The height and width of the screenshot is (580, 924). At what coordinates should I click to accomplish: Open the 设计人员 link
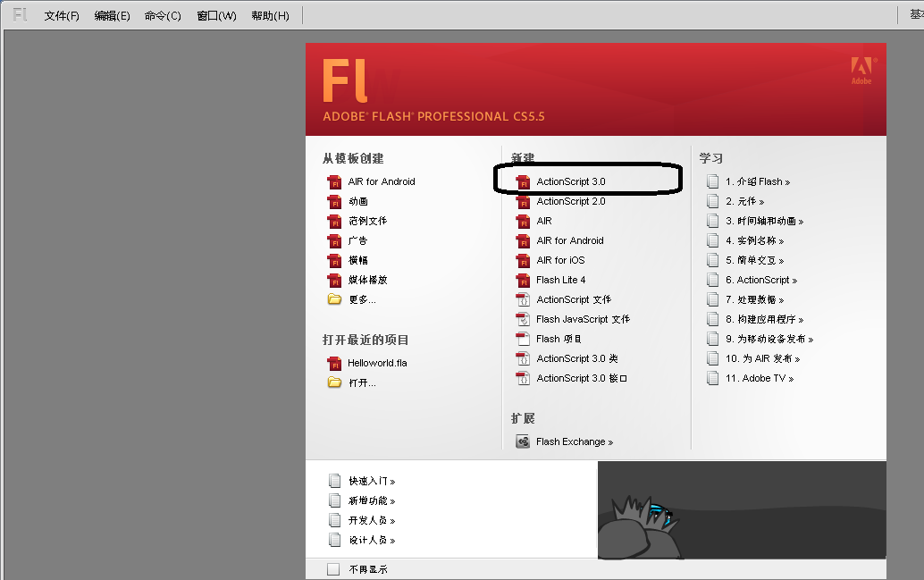(x=372, y=540)
